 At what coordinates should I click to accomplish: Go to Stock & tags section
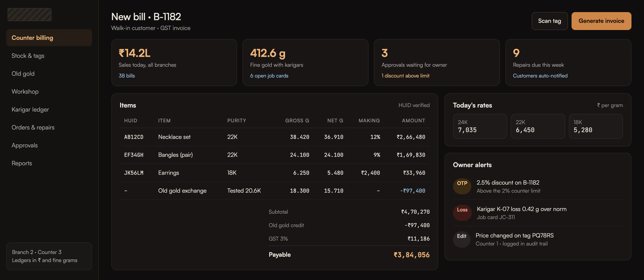click(x=49, y=56)
